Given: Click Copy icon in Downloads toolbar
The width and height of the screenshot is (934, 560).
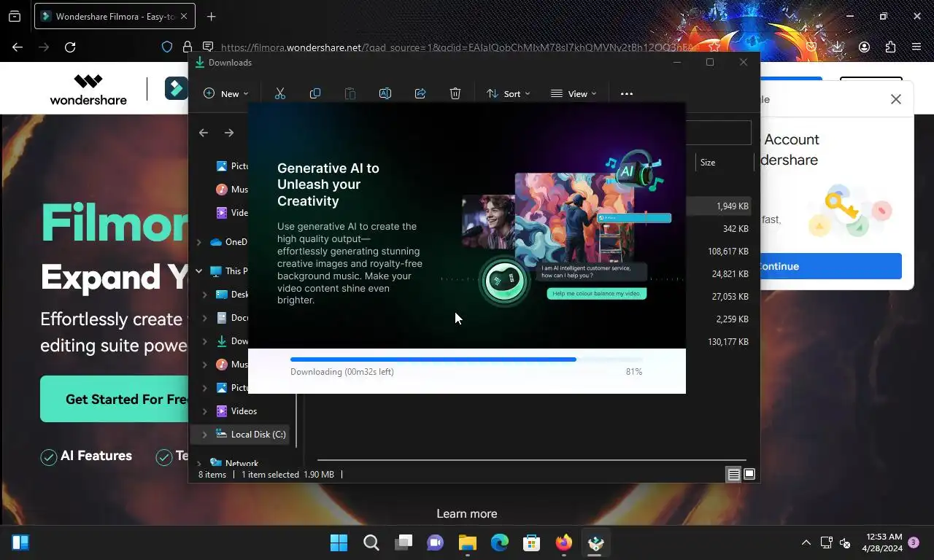Looking at the screenshot, I should coord(315,93).
